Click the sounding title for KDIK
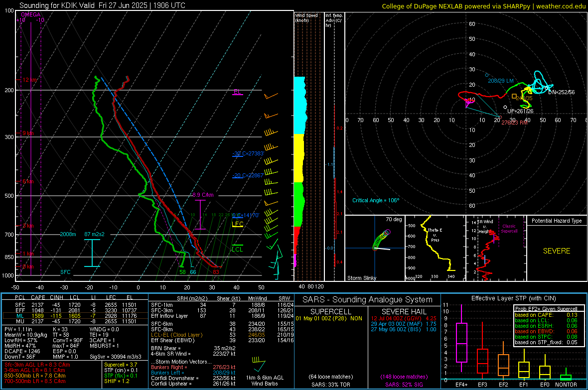 coord(102,5)
